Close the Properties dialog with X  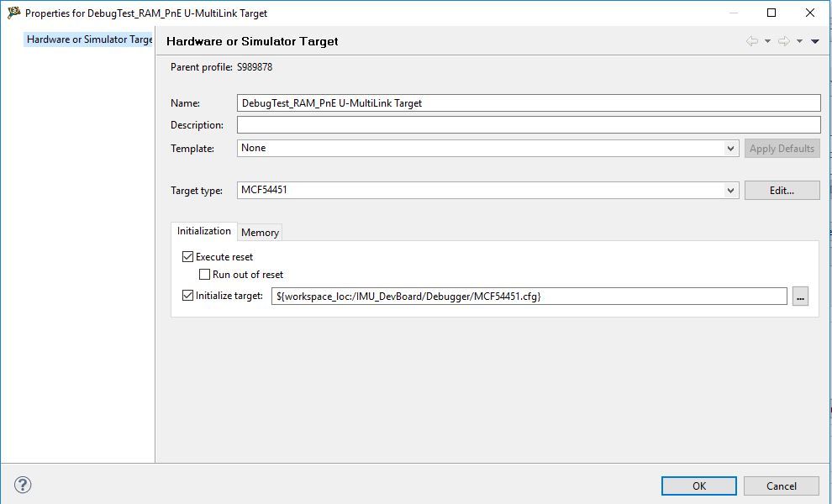coord(810,13)
